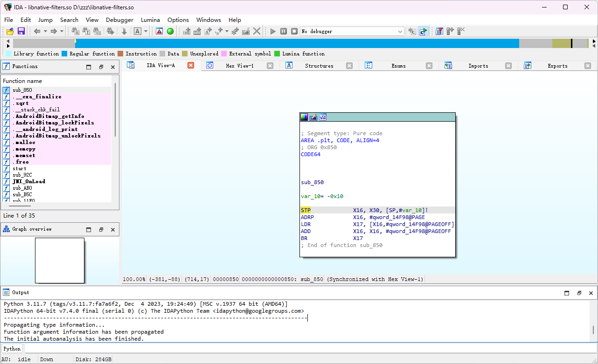Screen dimensions: 598x364
Task: Float the Functions panel window
Action: point(101,67)
